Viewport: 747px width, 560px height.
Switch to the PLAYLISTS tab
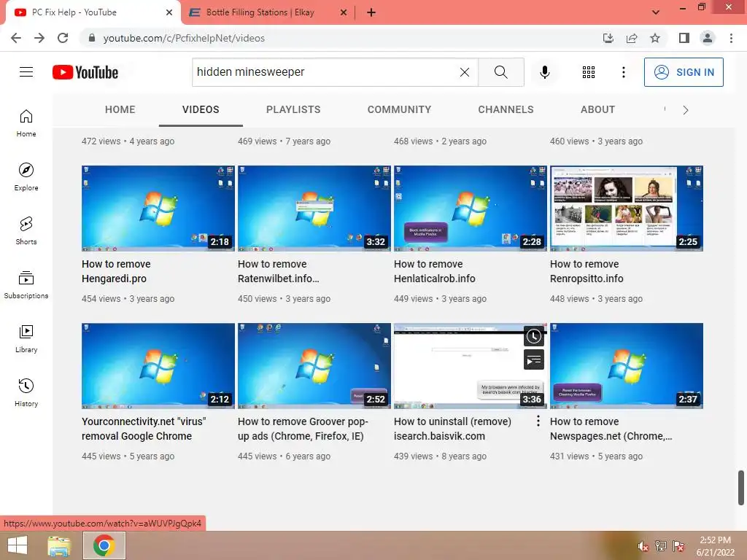(293, 109)
